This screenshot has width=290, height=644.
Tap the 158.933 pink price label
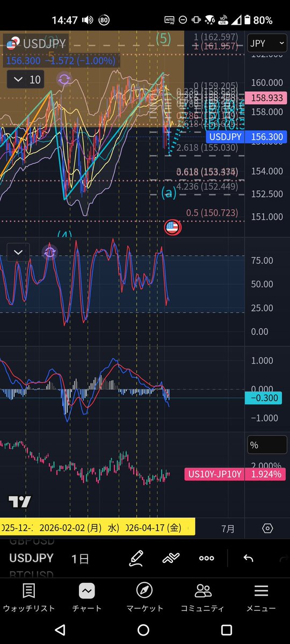pyautogui.click(x=266, y=98)
